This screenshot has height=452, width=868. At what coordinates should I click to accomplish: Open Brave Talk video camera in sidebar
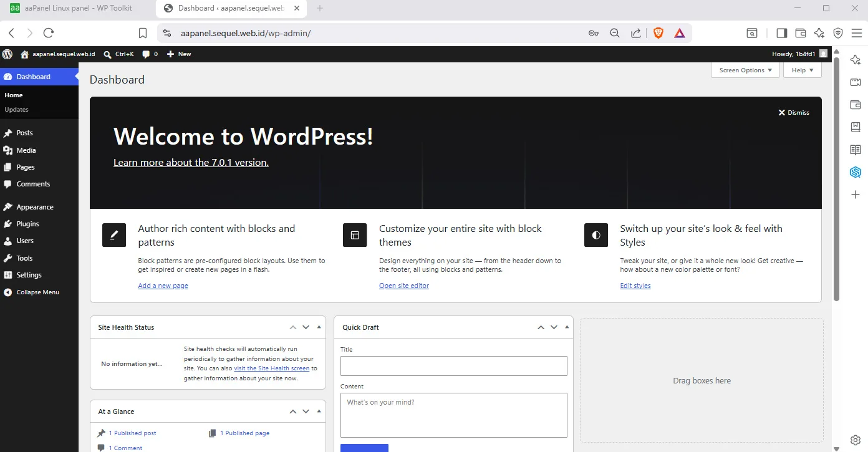(856, 82)
